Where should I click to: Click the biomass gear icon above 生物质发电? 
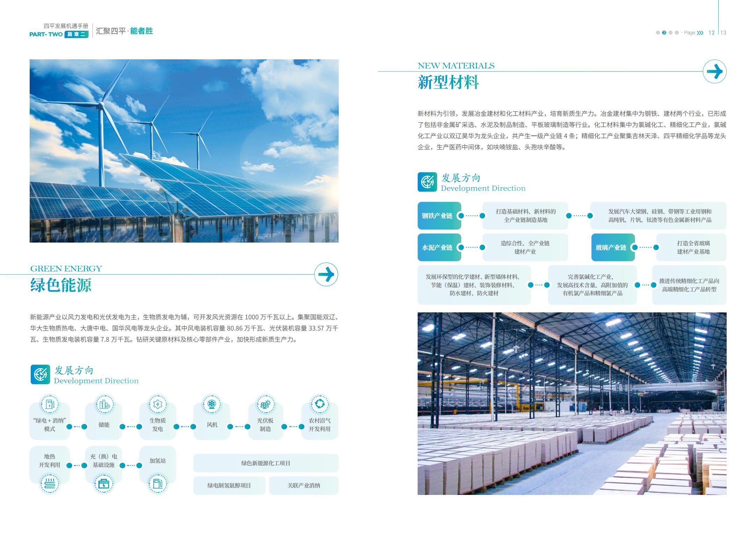[x=157, y=404]
